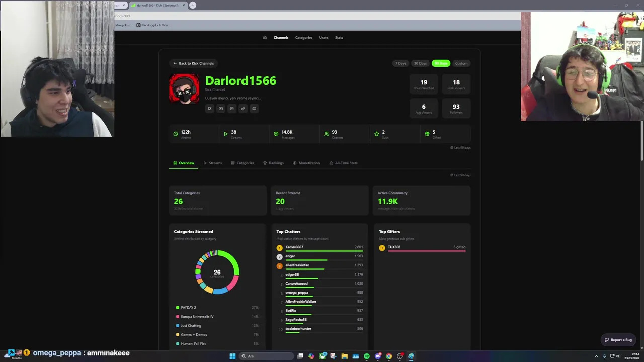
Task: Open the YouTube social link icon
Action: coord(221,108)
